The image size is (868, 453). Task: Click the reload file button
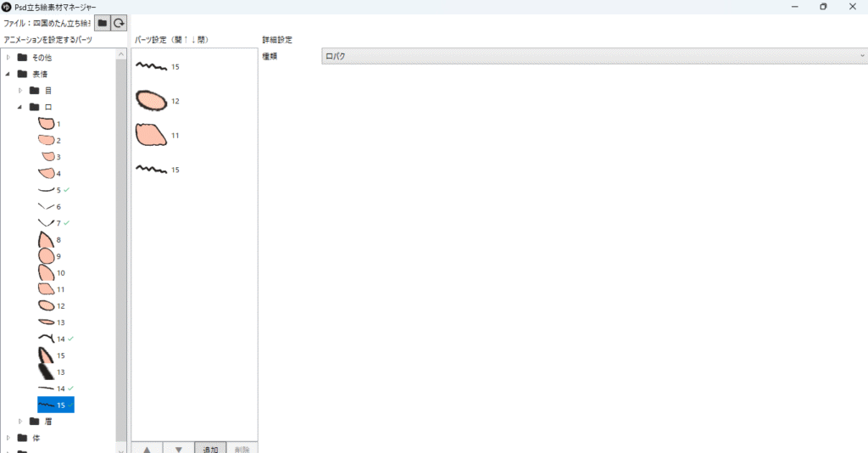(120, 23)
